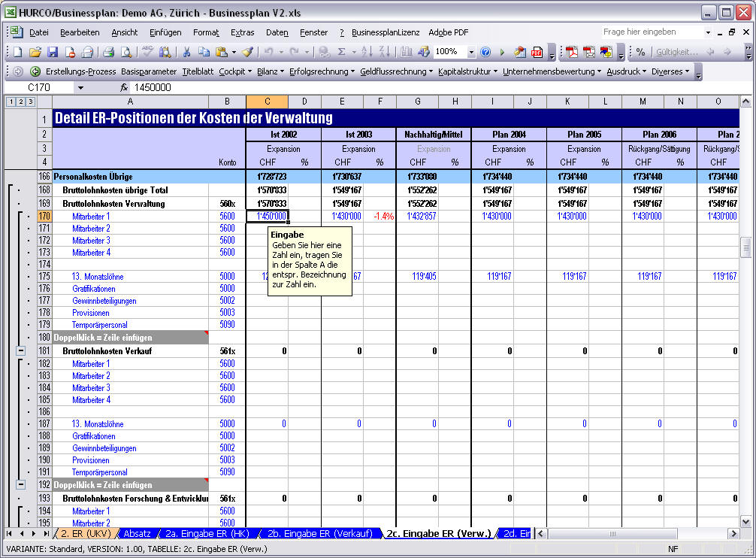Open the Einfügen menu

(x=165, y=32)
